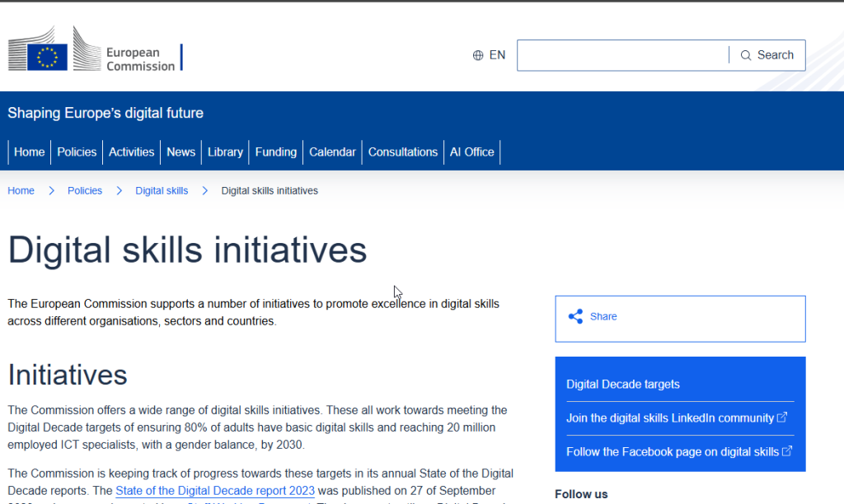Click external link icon beside Facebook page

pyautogui.click(x=787, y=451)
